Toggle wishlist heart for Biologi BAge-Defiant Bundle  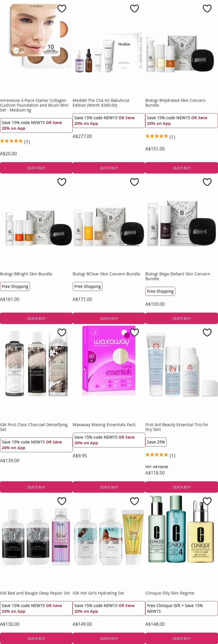click(x=207, y=182)
